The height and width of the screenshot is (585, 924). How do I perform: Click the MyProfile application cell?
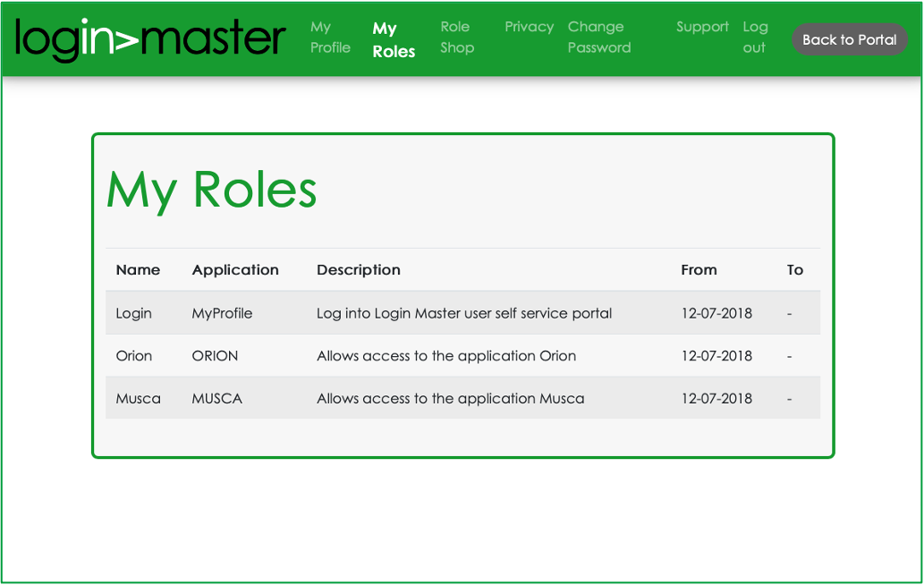tap(222, 312)
